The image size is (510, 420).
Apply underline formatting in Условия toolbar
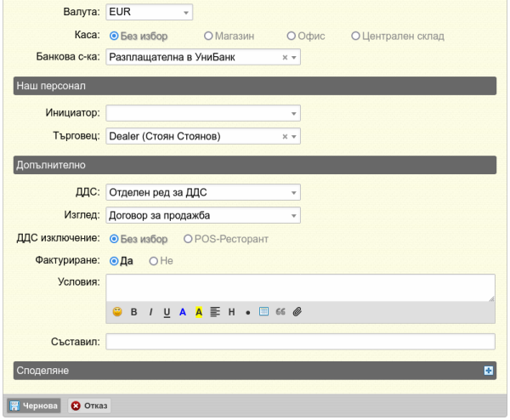click(x=167, y=312)
